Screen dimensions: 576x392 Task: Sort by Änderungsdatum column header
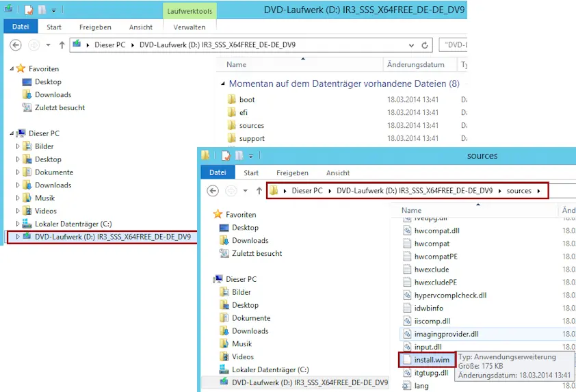[x=415, y=65]
